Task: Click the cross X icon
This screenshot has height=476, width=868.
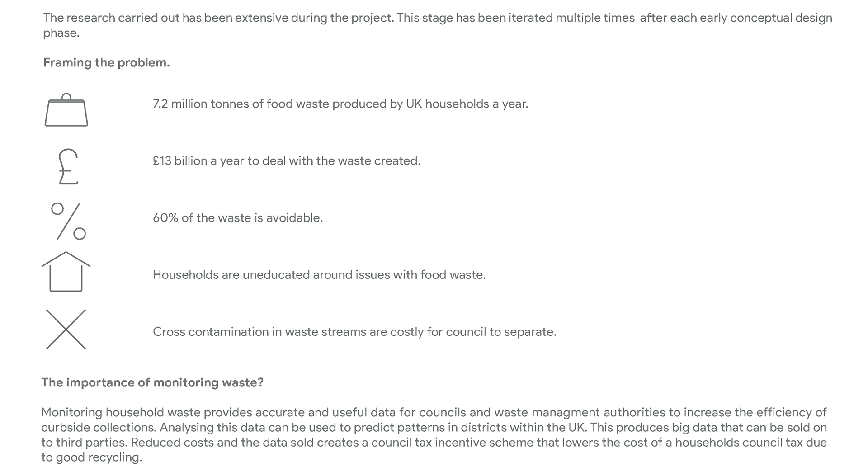Action: tap(66, 329)
